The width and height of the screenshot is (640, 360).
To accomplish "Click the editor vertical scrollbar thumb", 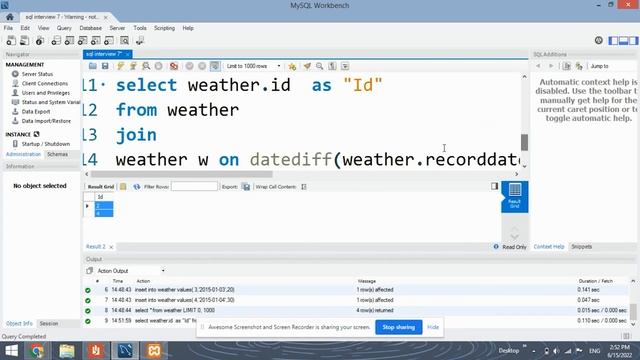I will point(524,142).
